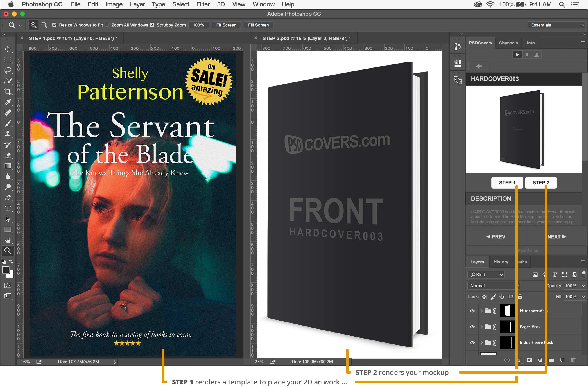This screenshot has width=588, height=388.
Task: Select the Eraser tool
Action: point(8,155)
